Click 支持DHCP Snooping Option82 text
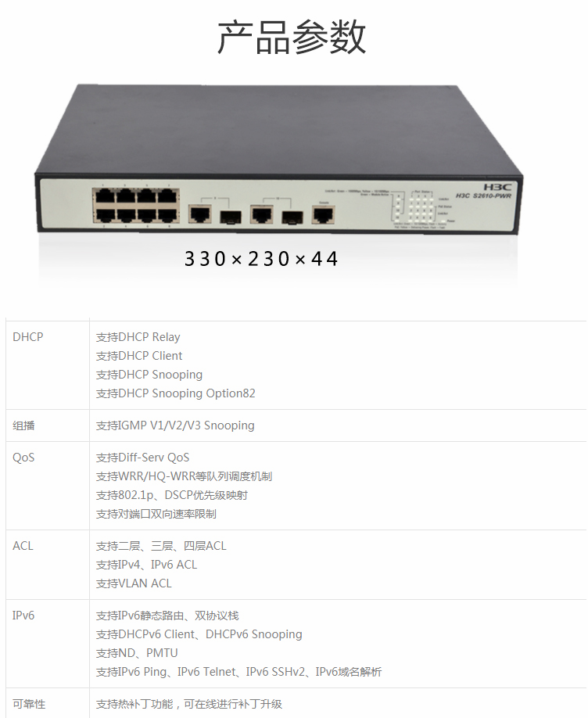 click(175, 393)
